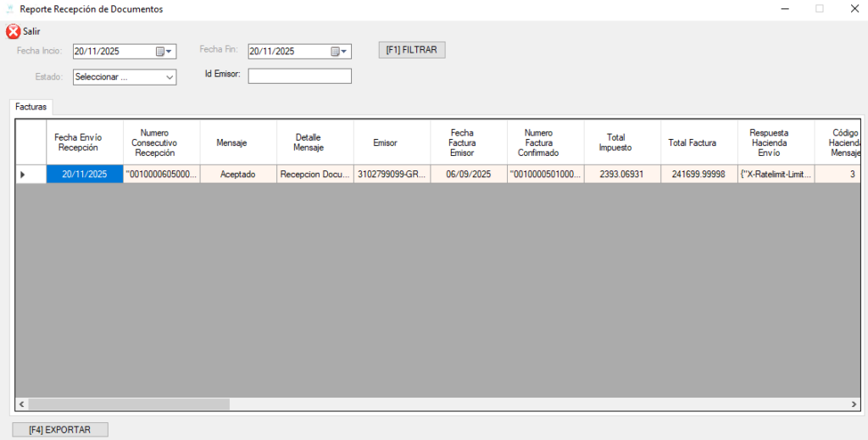Click the Mensaje column header

click(x=237, y=142)
